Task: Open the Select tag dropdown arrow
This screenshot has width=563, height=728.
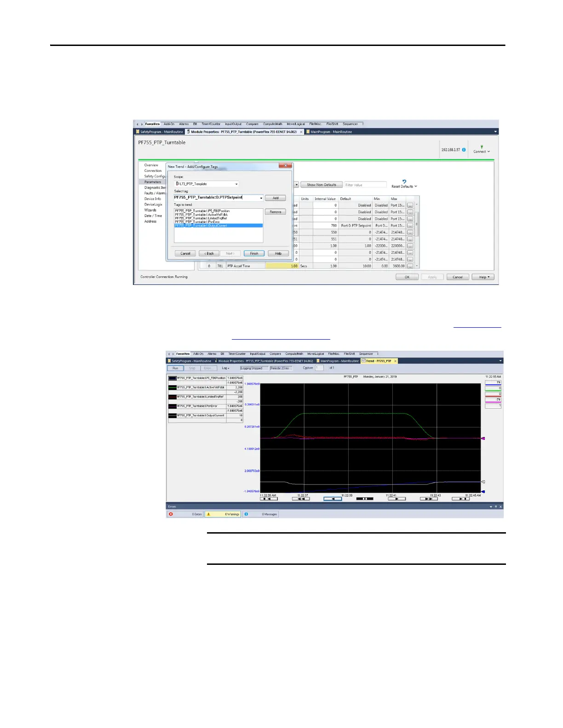Action: click(x=261, y=198)
